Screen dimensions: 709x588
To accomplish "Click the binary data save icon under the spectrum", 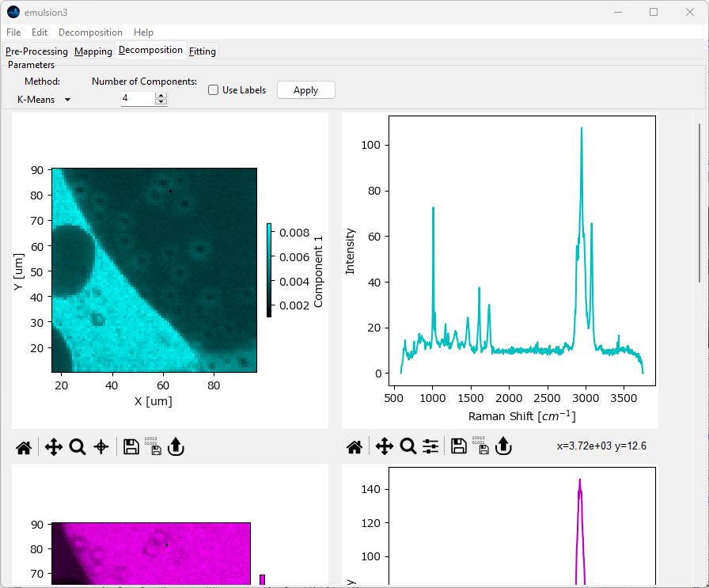I will [480, 447].
